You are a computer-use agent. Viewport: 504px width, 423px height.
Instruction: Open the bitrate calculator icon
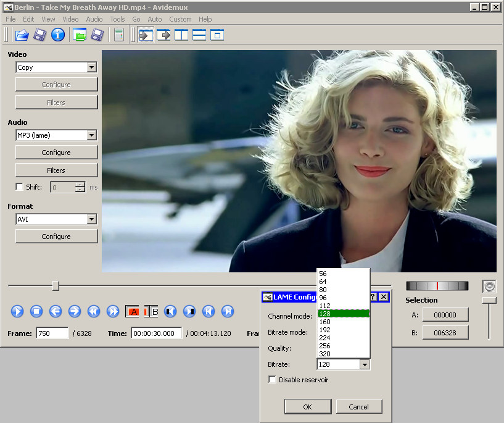[119, 35]
